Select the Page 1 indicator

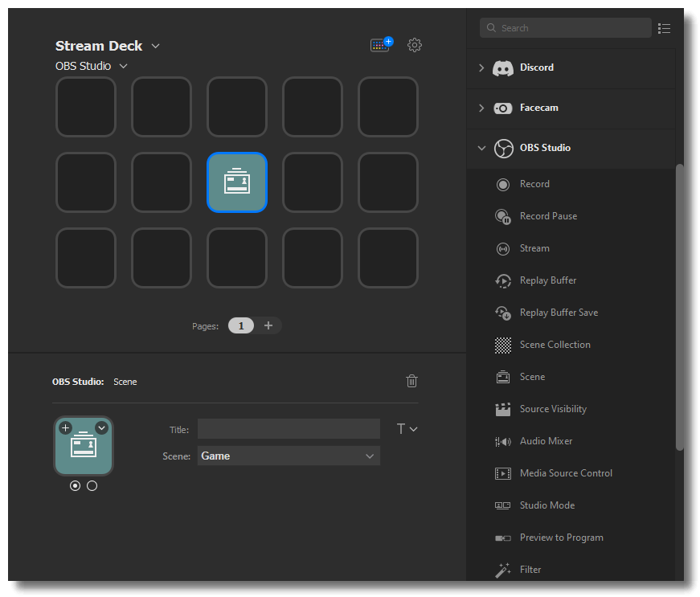pos(240,325)
